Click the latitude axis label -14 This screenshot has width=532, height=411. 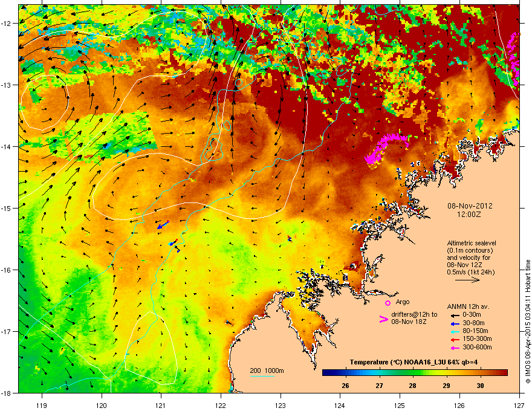pyautogui.click(x=6, y=146)
